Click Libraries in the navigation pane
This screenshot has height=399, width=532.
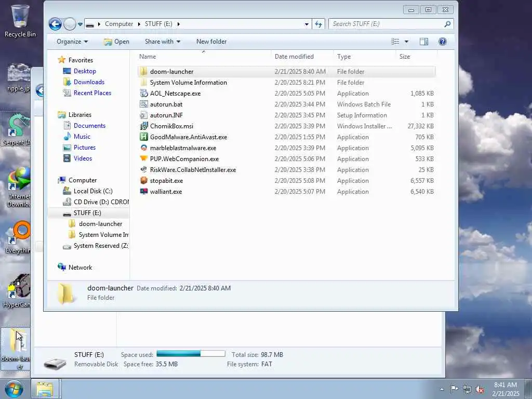tap(79, 115)
